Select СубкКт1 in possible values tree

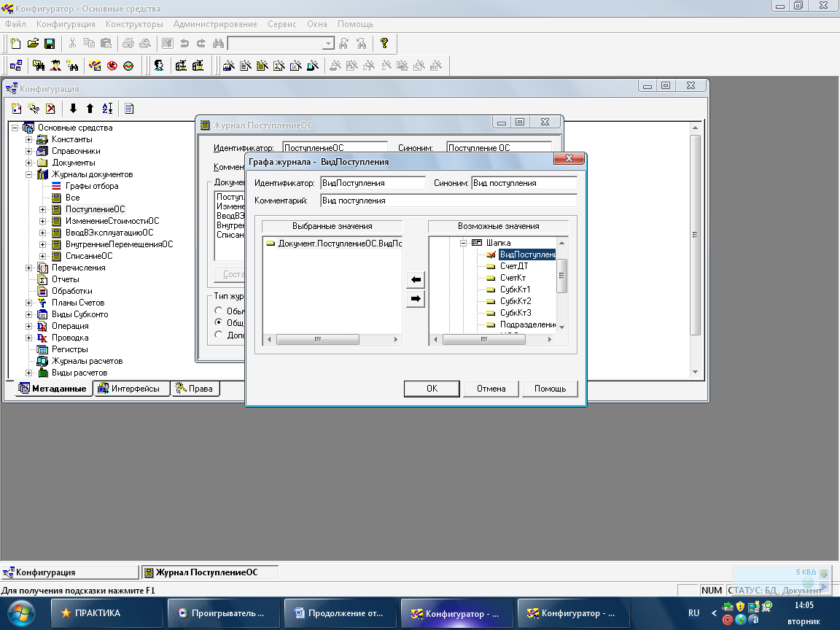[516, 289]
